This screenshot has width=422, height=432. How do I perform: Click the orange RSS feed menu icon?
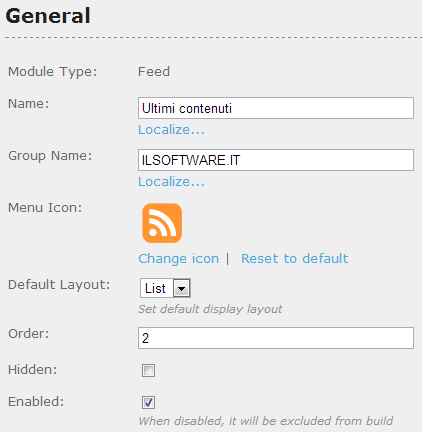[162, 223]
